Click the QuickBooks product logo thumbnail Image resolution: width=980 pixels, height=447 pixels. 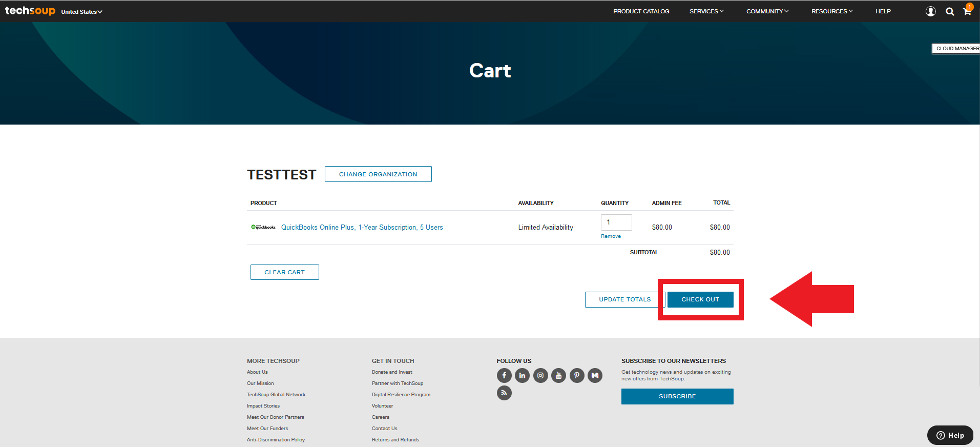tap(263, 227)
